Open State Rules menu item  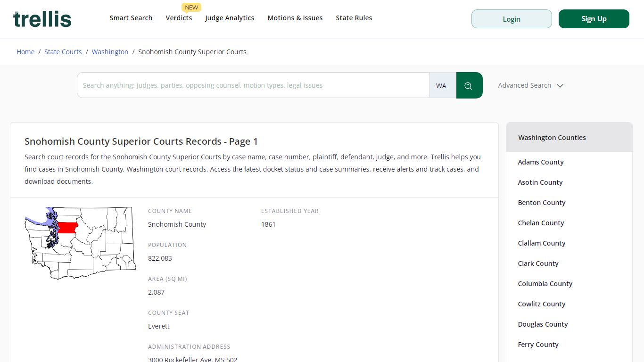point(354,18)
